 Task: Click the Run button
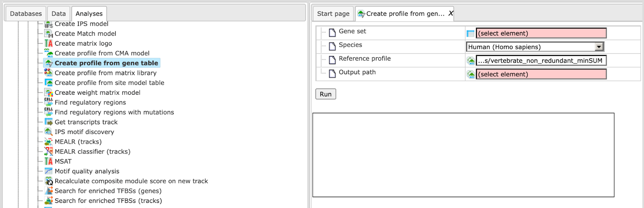coord(326,94)
